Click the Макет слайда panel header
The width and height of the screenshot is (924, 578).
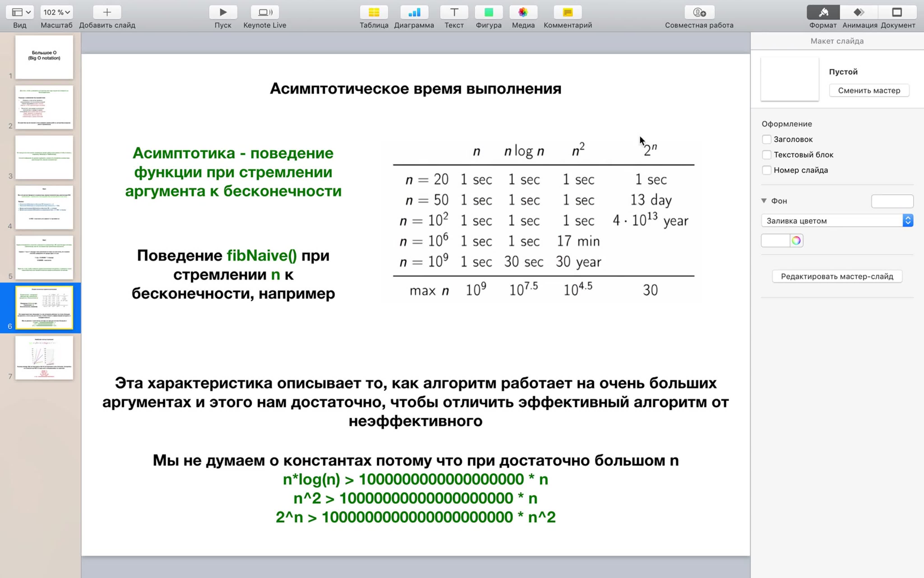tap(837, 41)
